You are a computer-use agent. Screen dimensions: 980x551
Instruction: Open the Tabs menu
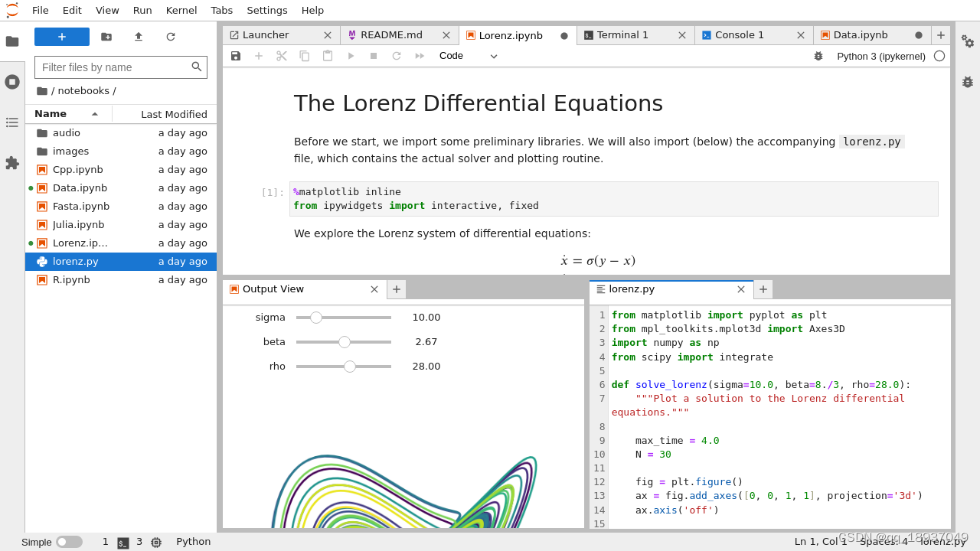tap(222, 10)
